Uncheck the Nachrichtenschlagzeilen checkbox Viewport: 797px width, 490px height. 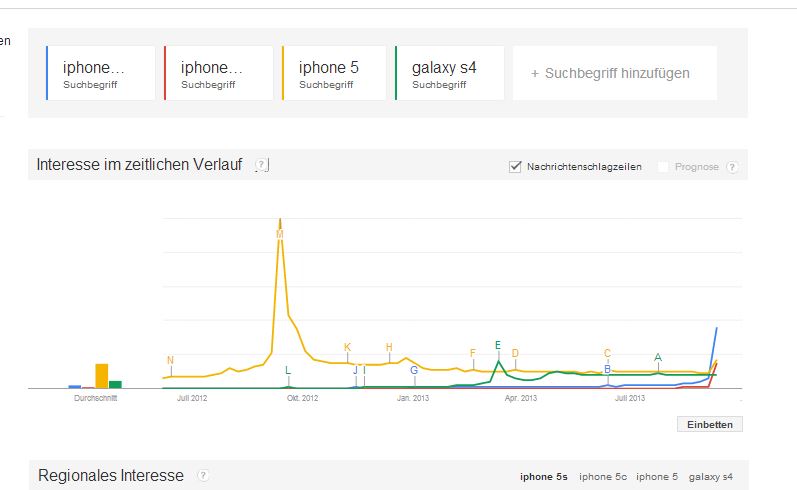tap(516, 166)
